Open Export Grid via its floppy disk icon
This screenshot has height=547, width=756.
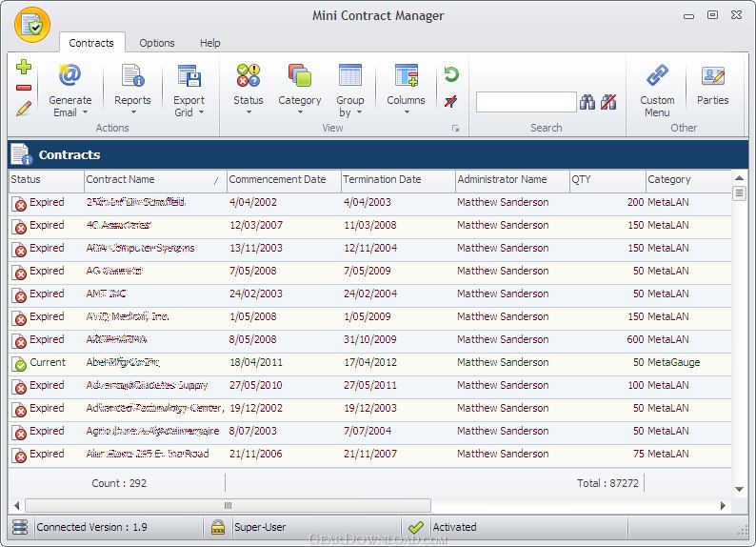point(189,74)
